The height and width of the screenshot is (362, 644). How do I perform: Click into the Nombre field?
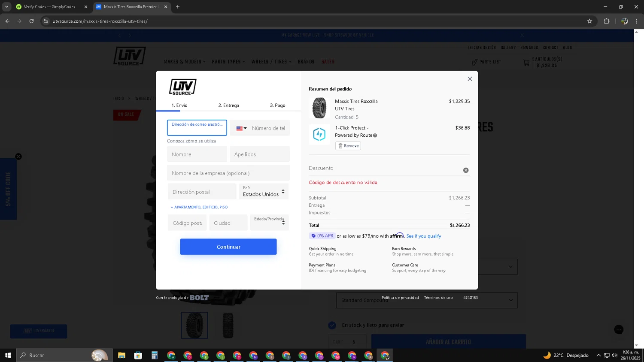[x=197, y=154]
